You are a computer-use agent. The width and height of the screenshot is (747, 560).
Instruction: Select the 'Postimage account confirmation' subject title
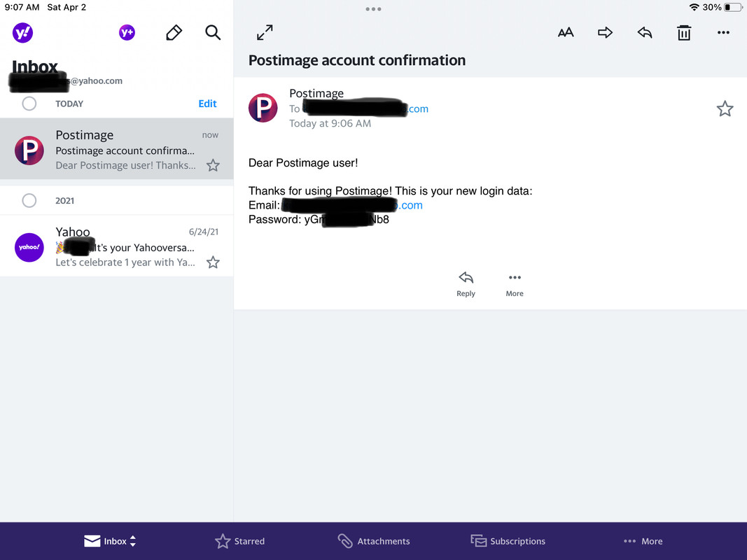coord(357,60)
